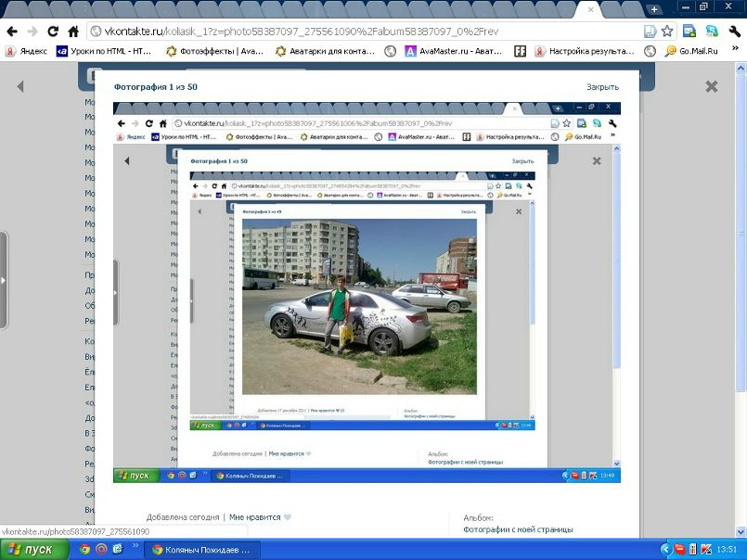Open the Windows пуск start button
The height and width of the screenshot is (560, 747).
click(x=32, y=550)
